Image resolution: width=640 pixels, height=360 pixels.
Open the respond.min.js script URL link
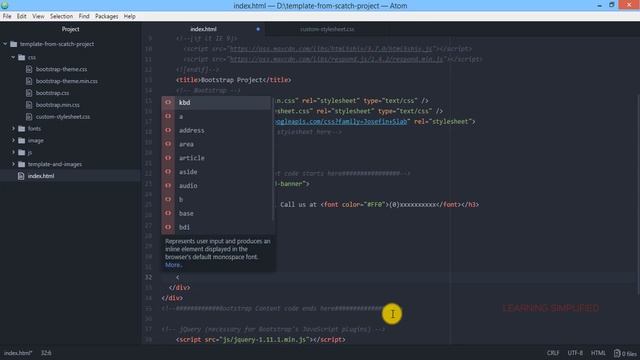click(x=336, y=59)
